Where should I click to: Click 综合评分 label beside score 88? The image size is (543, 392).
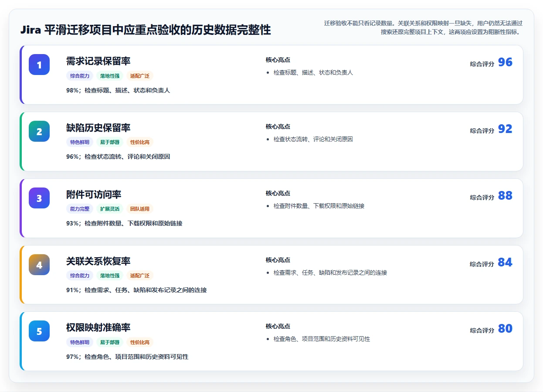click(x=482, y=198)
